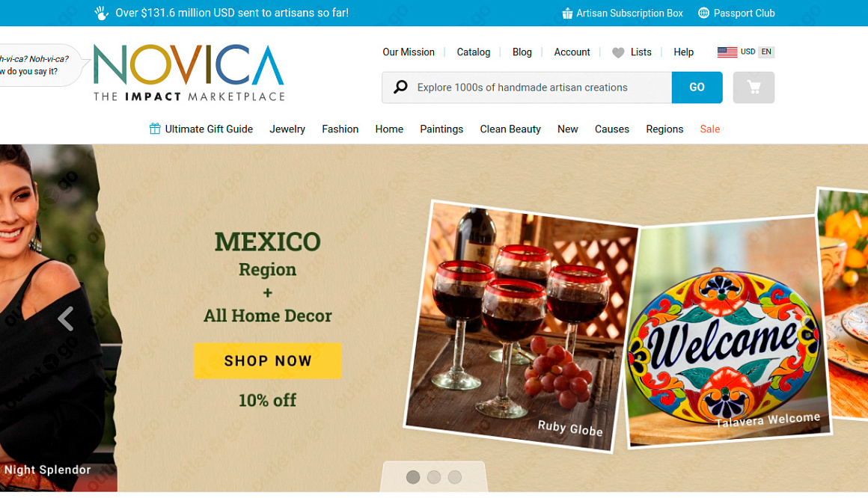Open the USD currency selector
868x498 pixels.
[x=748, y=52]
